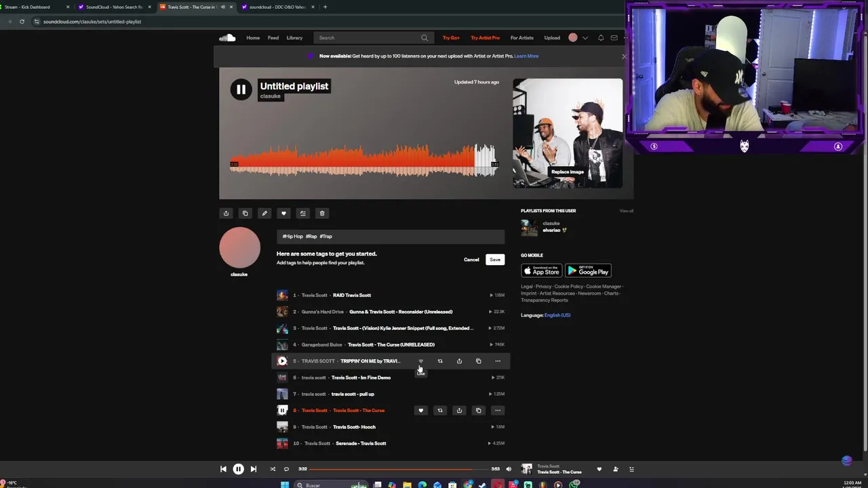Select Travis Scott - The Curse (UNRELEASED) track
The image size is (868, 488).
tap(391, 345)
